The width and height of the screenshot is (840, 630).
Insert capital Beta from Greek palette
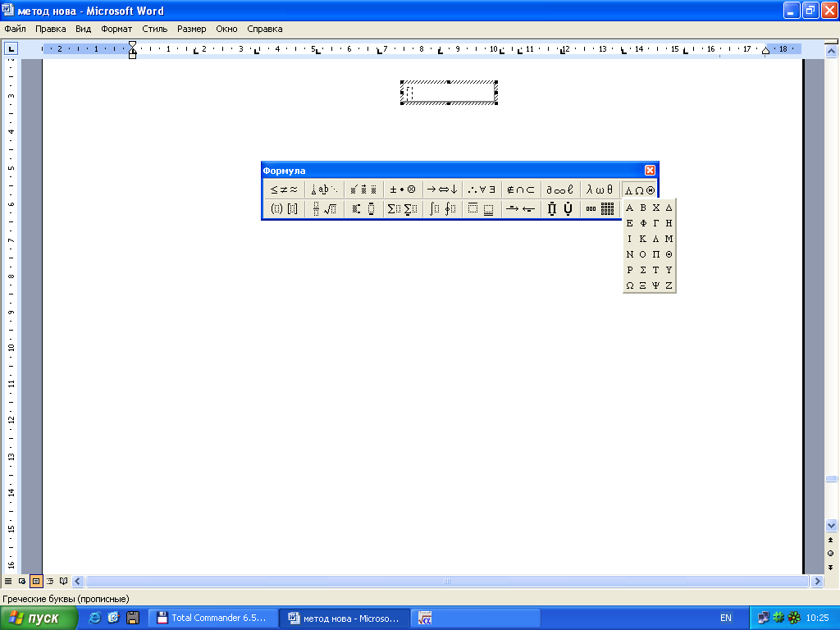point(643,208)
